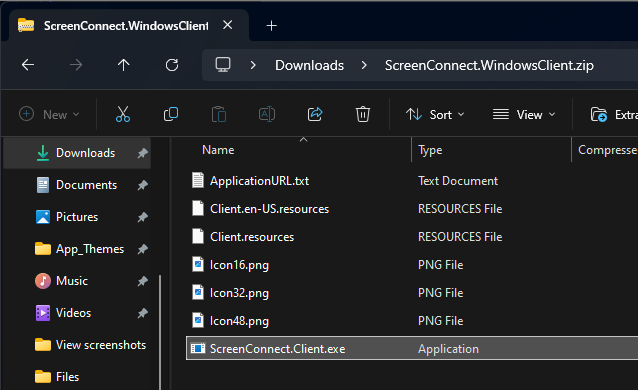Navigate back with the left arrow
Viewport: 638px width, 390px height.
point(28,65)
